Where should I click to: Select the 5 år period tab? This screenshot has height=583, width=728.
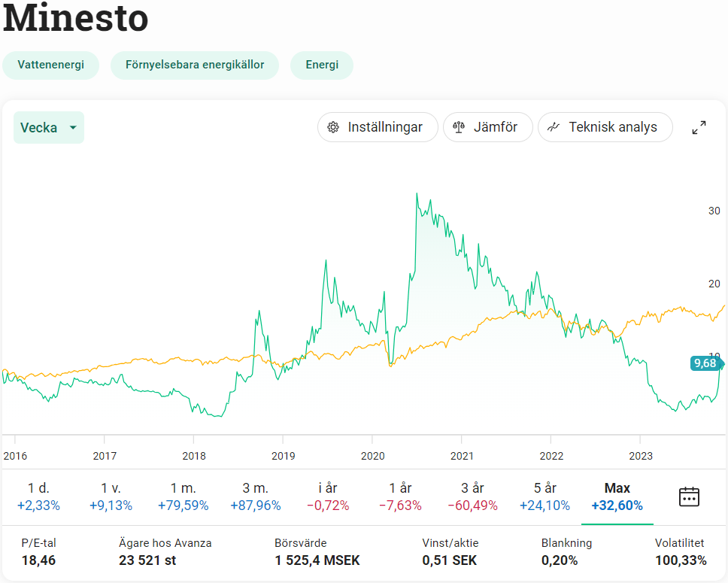pyautogui.click(x=544, y=496)
